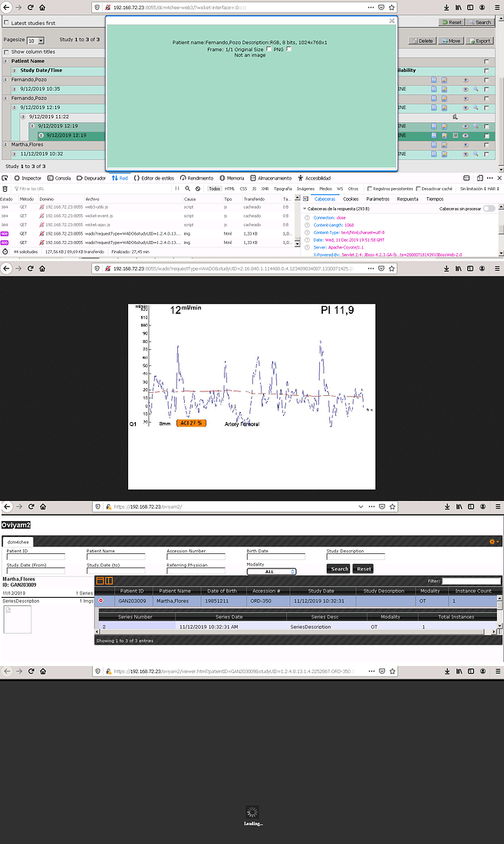Clear the network log with the trash icon
504x844 pixels.
tap(5, 189)
